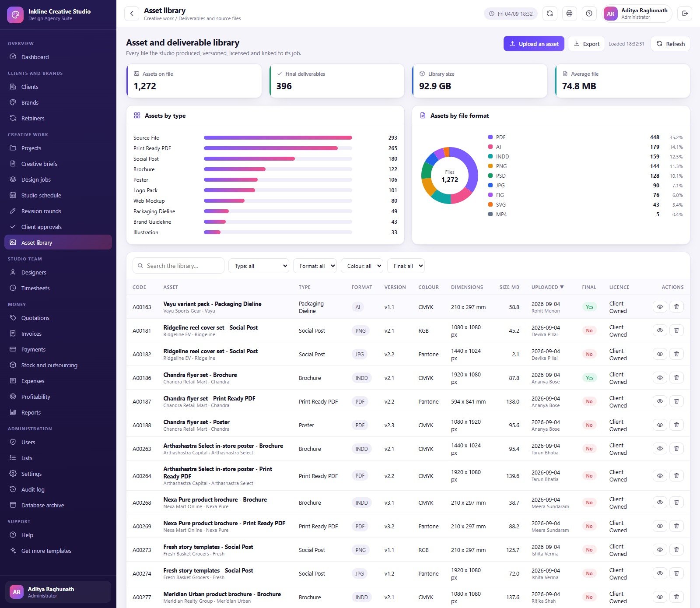The height and width of the screenshot is (608, 700).
Task: Open the Colour: all filter dropdown
Action: [362, 266]
